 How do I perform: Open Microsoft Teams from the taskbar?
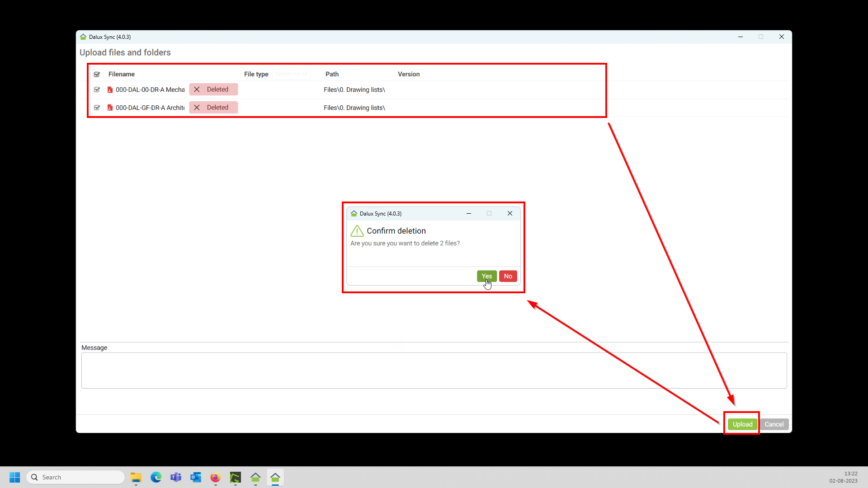pos(176,478)
